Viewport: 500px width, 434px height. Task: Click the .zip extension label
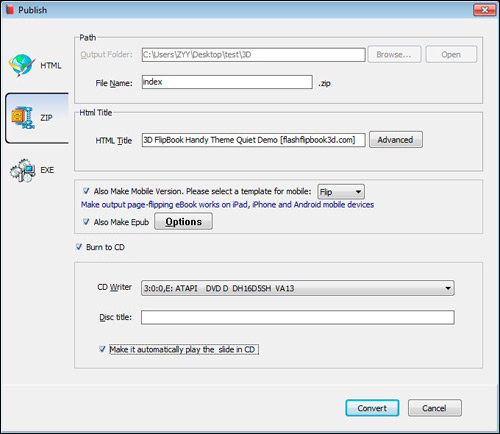pos(324,83)
